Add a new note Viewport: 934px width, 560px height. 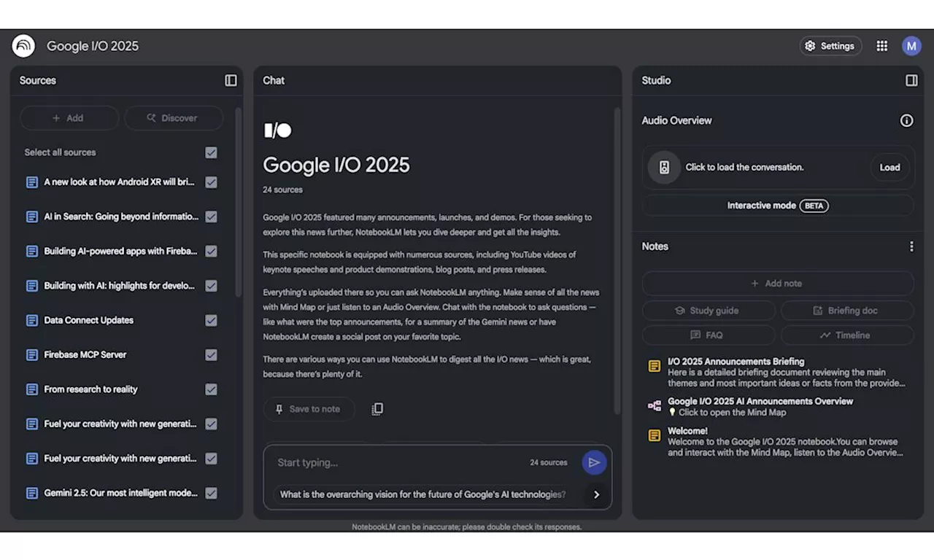pos(778,284)
